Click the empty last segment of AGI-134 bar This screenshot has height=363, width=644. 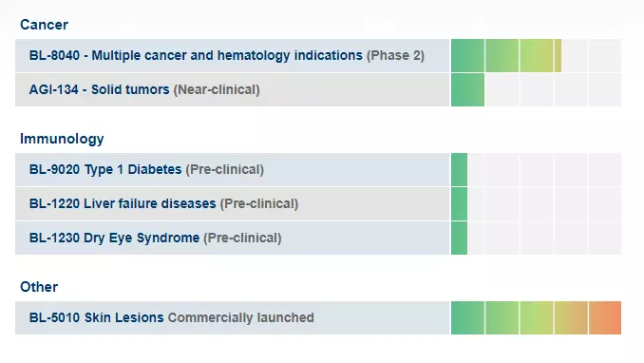coord(605,89)
